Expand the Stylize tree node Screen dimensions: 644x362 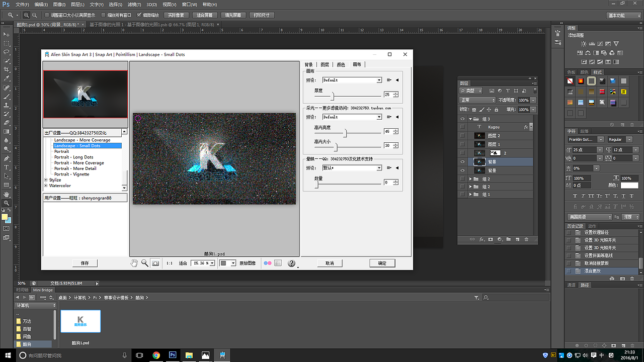pyautogui.click(x=46, y=180)
